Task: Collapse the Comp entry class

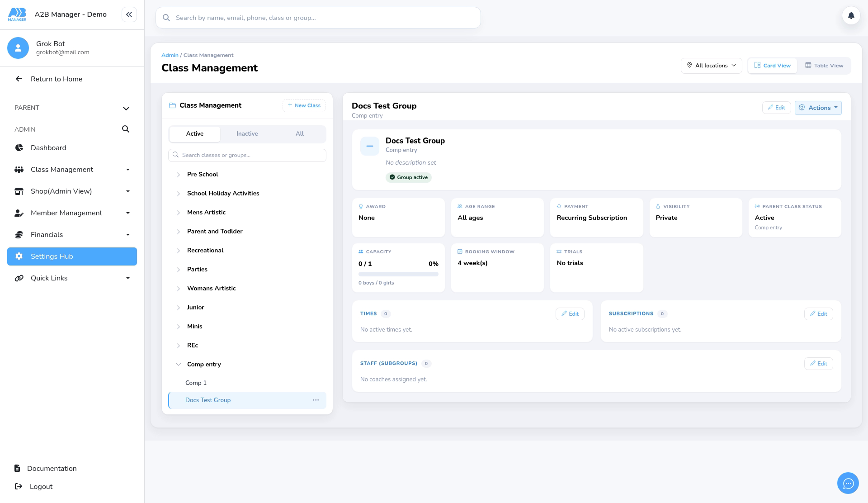Action: coord(178,365)
